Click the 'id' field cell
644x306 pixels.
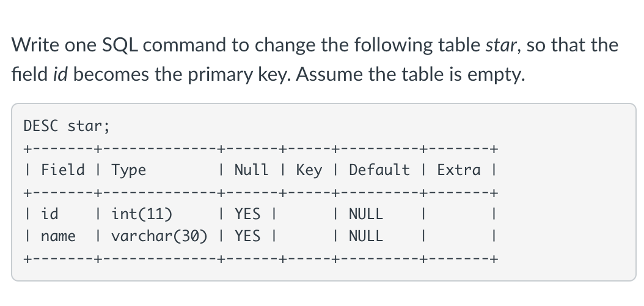pos(49,214)
